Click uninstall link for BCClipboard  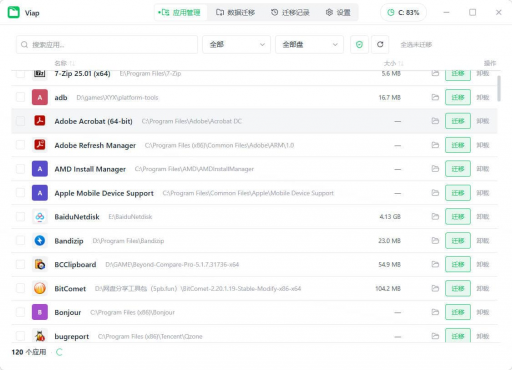(483, 264)
